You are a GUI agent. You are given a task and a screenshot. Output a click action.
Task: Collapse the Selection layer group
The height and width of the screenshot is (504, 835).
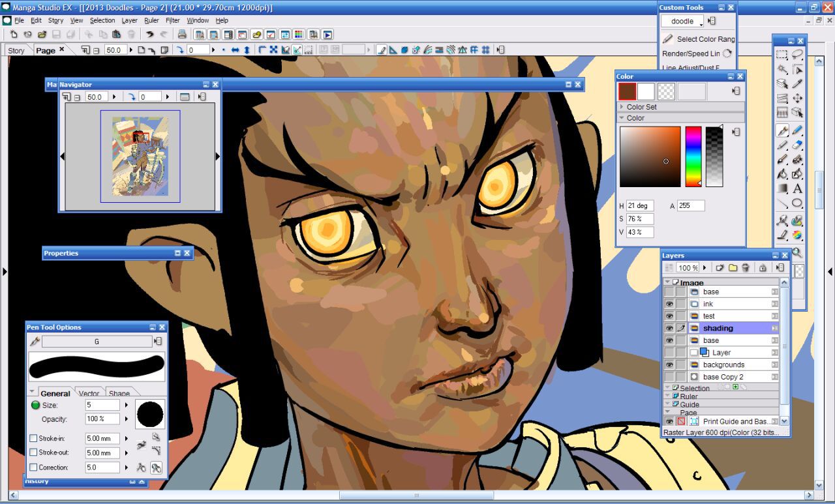pos(668,387)
